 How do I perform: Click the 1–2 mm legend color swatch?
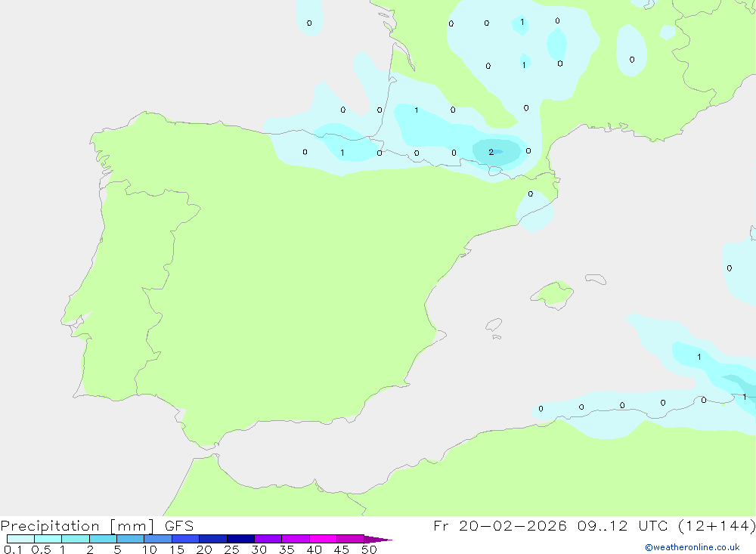click(x=76, y=539)
